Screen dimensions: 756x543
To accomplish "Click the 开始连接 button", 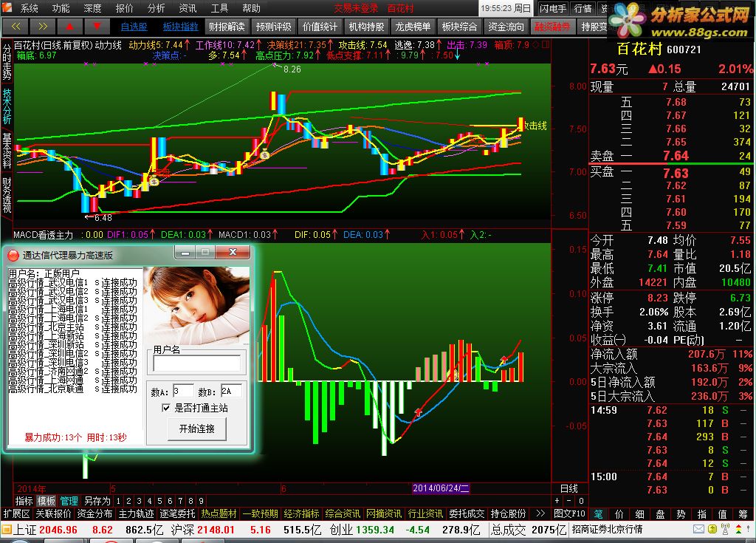I will point(196,428).
